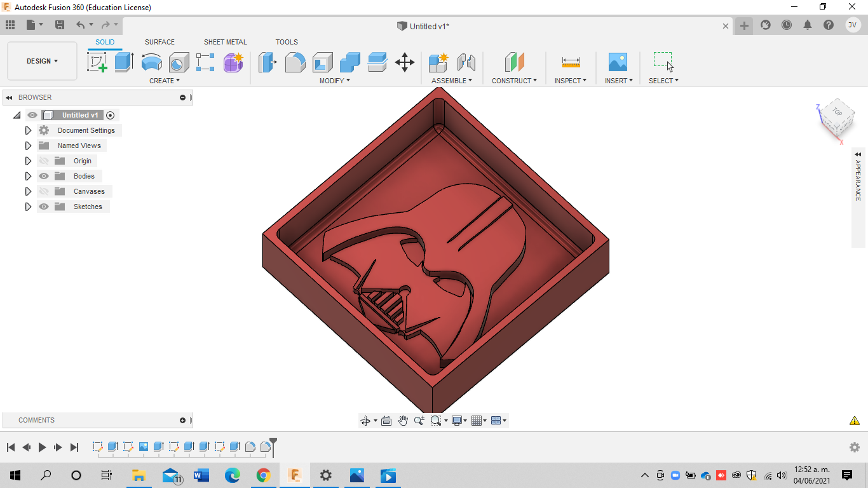
Task: Open the Measure tool
Action: pyautogui.click(x=571, y=62)
